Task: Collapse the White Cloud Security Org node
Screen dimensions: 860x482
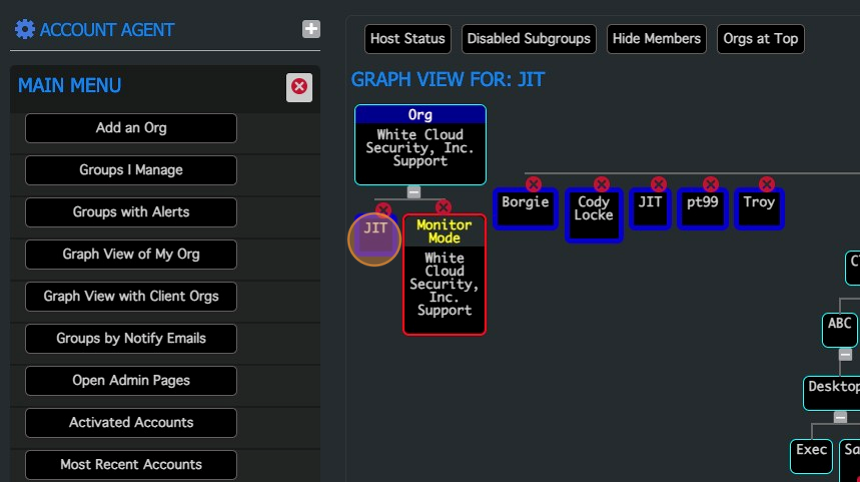Action: tap(414, 192)
